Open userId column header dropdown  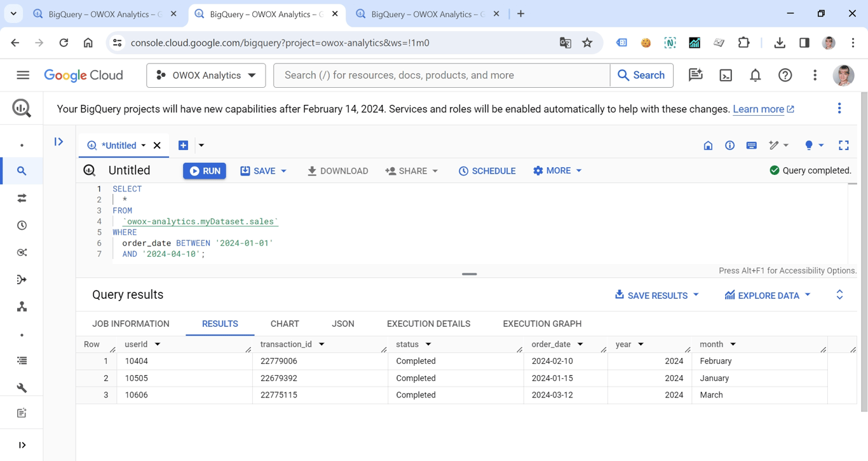[158, 345]
